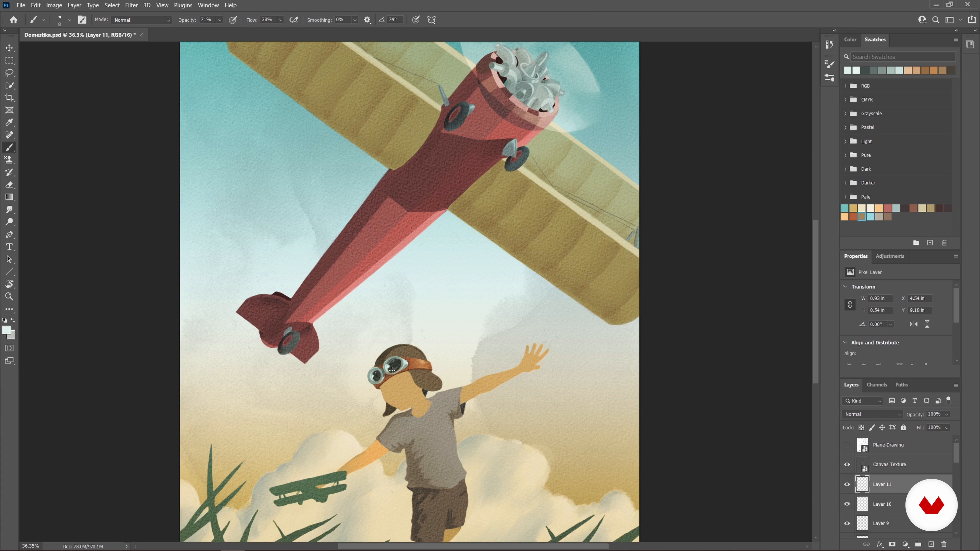Open the layer blend mode dropdown
This screenshot has width=980, height=551.
tap(872, 415)
